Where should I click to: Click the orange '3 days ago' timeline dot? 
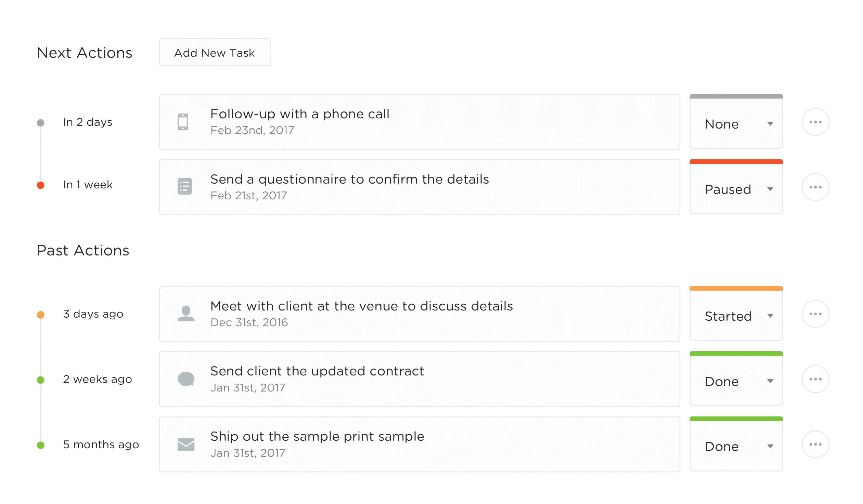click(x=41, y=315)
